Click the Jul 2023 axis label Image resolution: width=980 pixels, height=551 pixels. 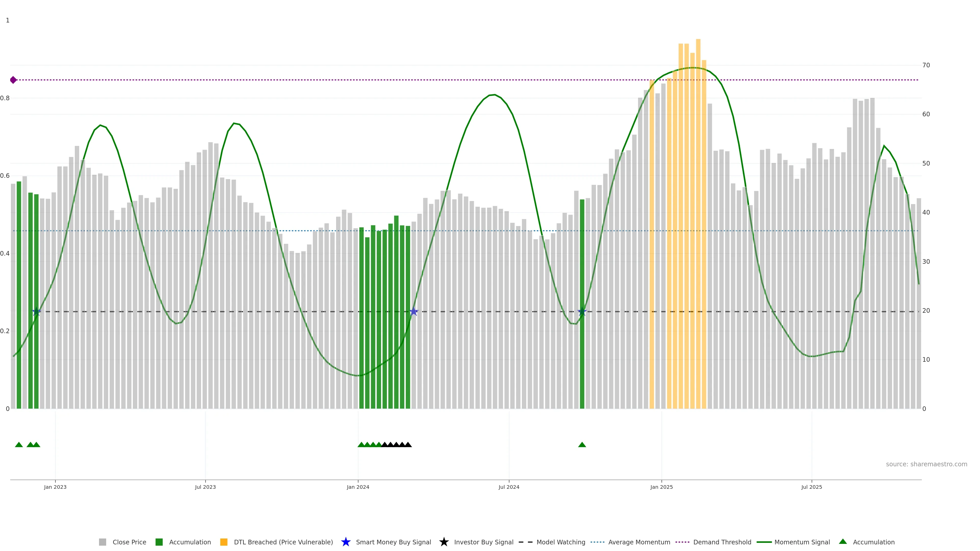205,487
